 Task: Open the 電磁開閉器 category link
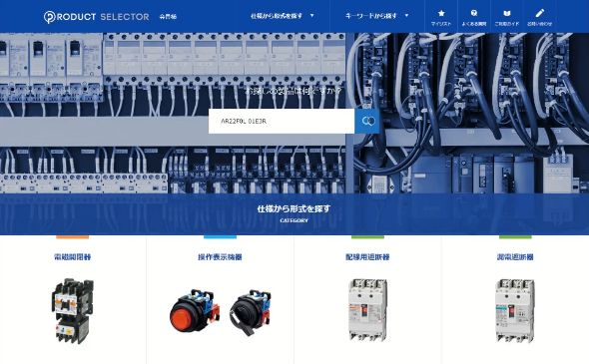tap(73, 257)
